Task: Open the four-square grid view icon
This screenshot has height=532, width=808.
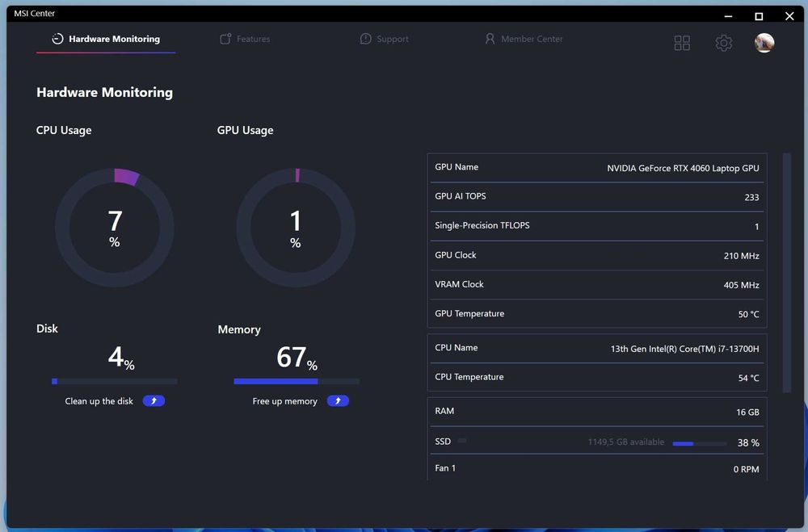Action: [682, 43]
